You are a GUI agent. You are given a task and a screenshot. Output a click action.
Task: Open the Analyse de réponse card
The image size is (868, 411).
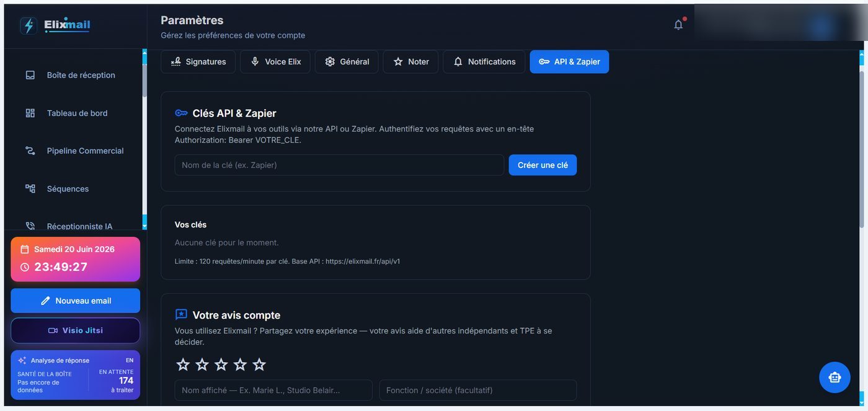pyautogui.click(x=75, y=375)
